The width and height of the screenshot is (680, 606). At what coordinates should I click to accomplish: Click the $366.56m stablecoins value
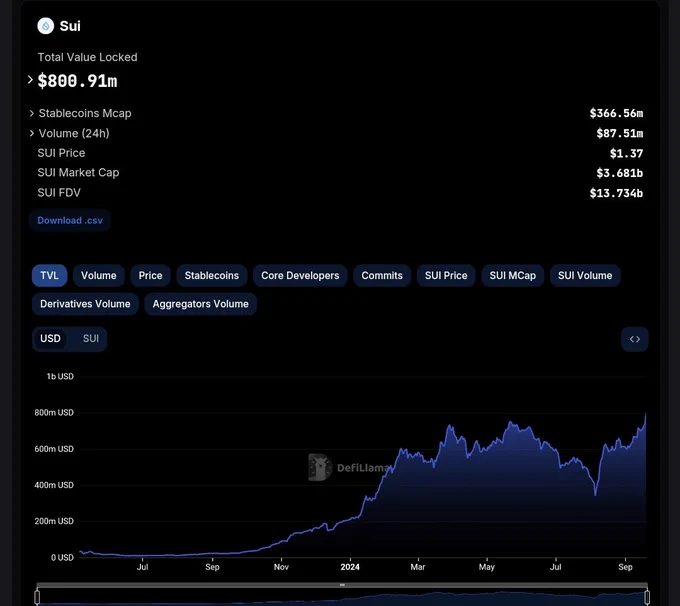point(616,113)
